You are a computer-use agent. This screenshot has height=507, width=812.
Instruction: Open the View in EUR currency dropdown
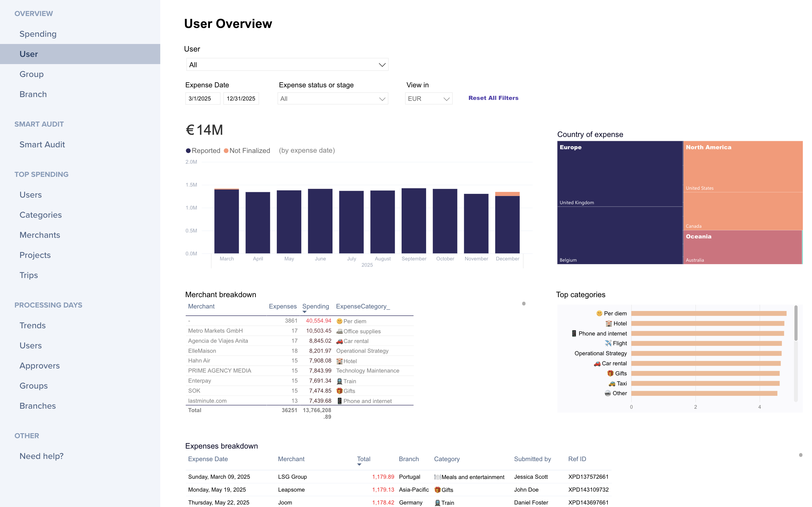428,99
